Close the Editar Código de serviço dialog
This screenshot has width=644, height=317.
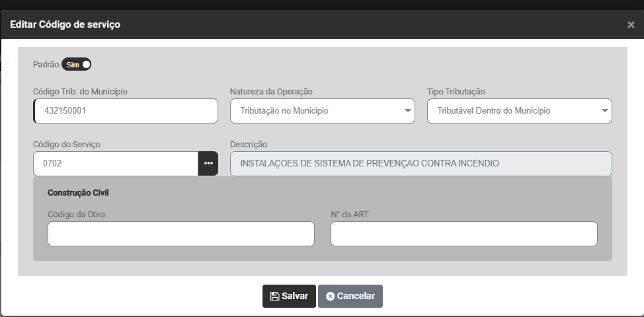[631, 25]
